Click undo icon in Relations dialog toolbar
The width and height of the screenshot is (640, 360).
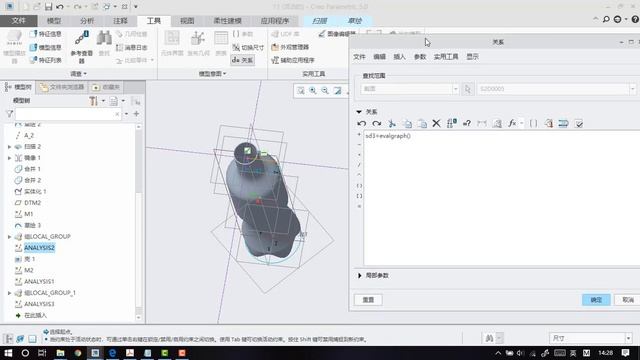pos(361,123)
